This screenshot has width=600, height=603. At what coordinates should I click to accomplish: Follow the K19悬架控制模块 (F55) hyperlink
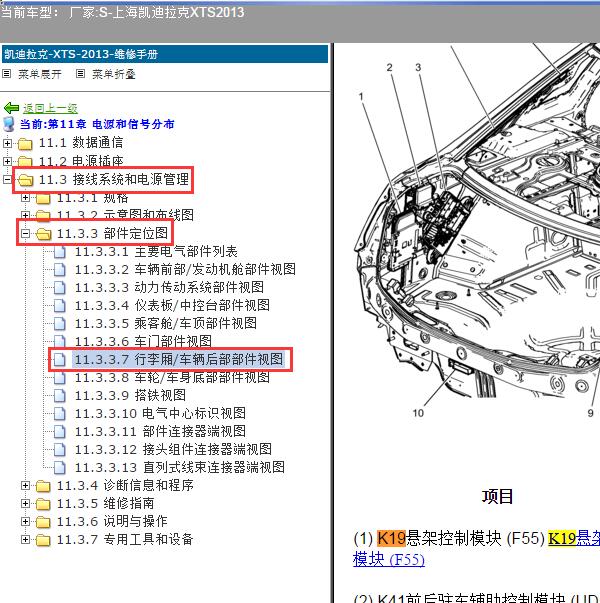(x=573, y=538)
